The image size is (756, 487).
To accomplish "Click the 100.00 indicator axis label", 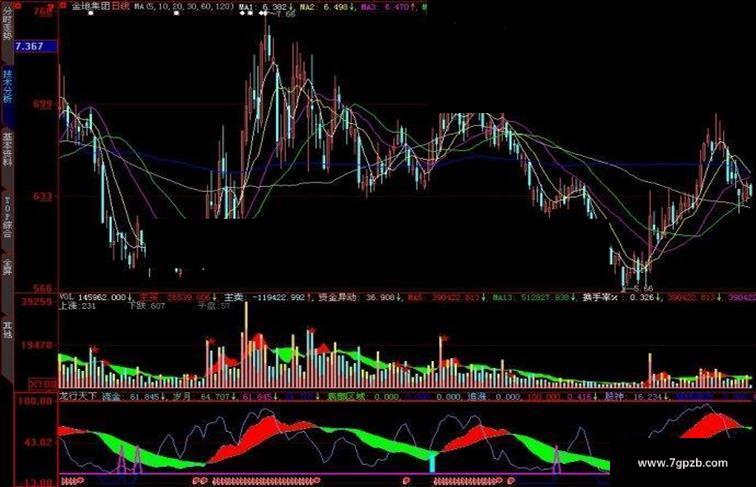I will point(37,401).
